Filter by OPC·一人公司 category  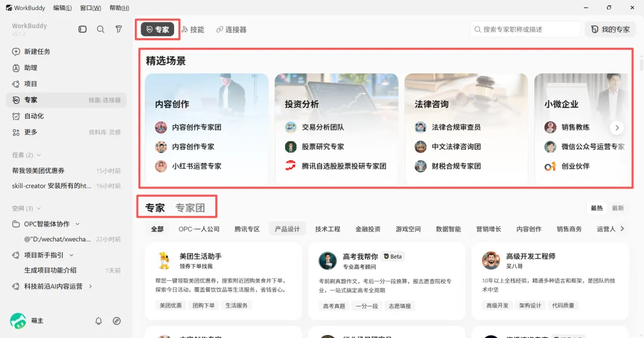point(199,229)
